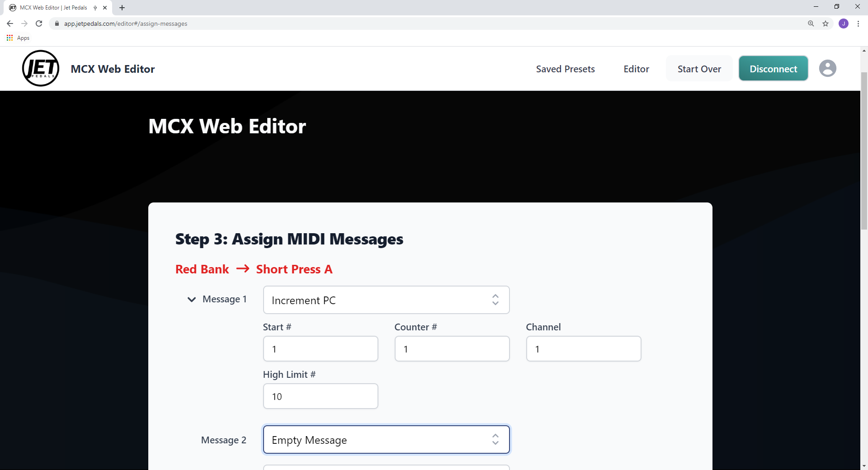Click the MCX Web Editor header title
868x470 pixels.
(x=113, y=69)
